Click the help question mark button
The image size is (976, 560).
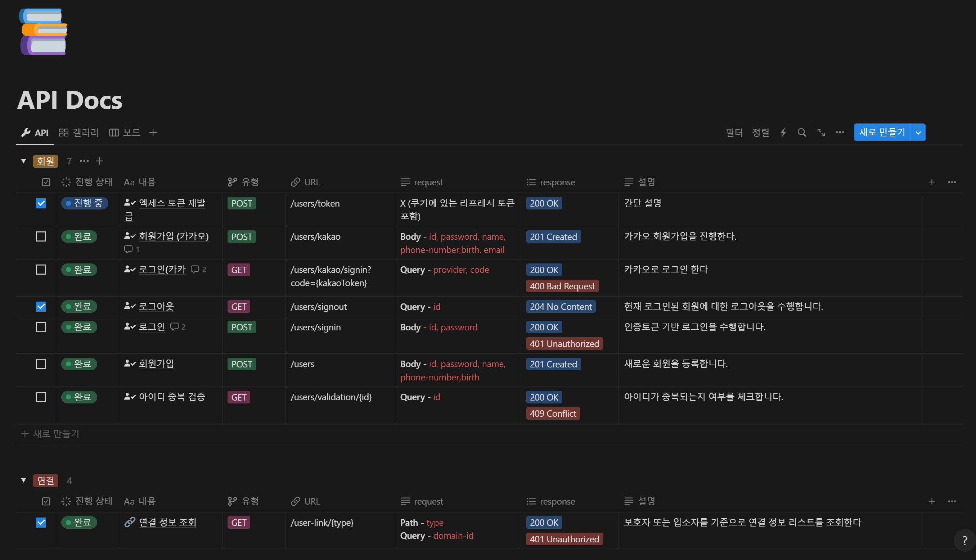point(964,540)
